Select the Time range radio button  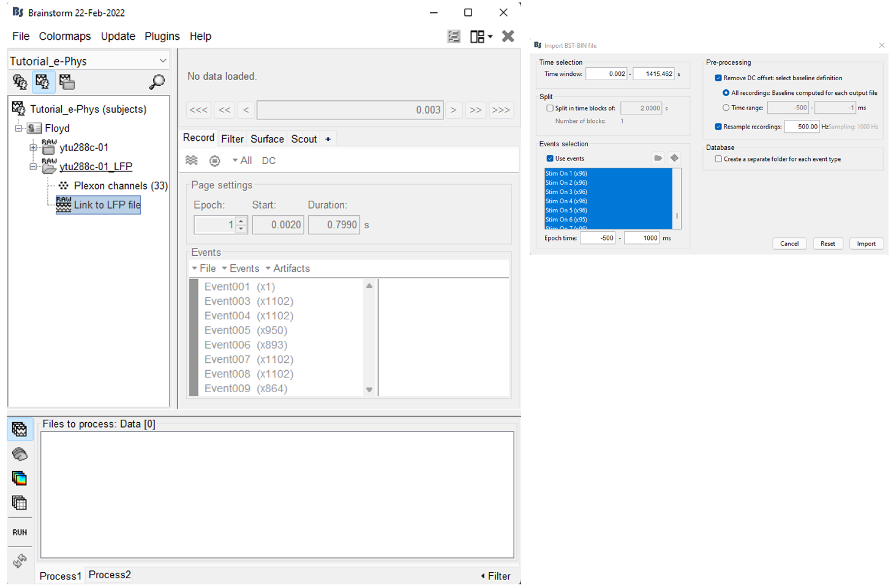point(726,108)
